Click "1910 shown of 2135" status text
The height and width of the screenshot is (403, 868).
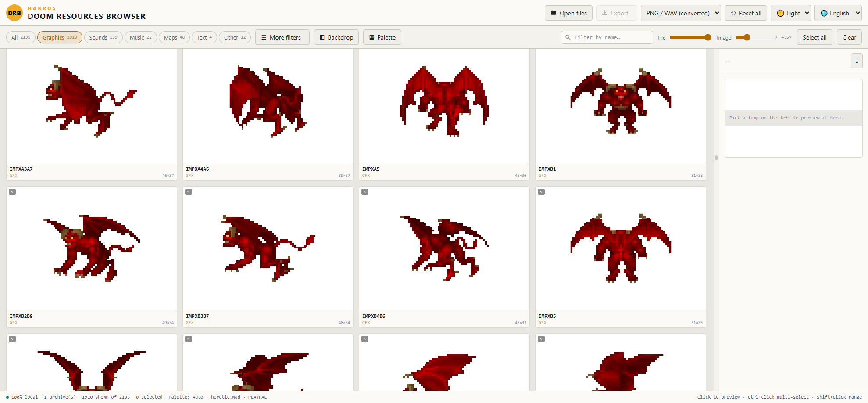tap(106, 397)
